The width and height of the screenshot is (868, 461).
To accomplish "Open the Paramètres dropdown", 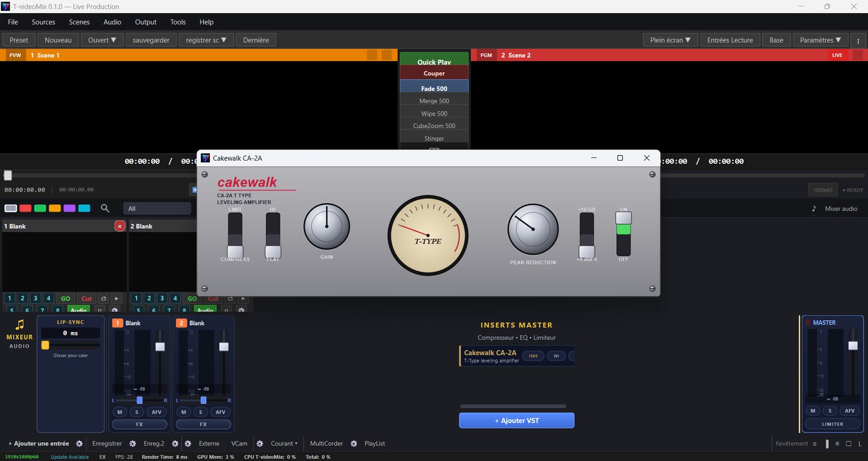I will coord(820,40).
